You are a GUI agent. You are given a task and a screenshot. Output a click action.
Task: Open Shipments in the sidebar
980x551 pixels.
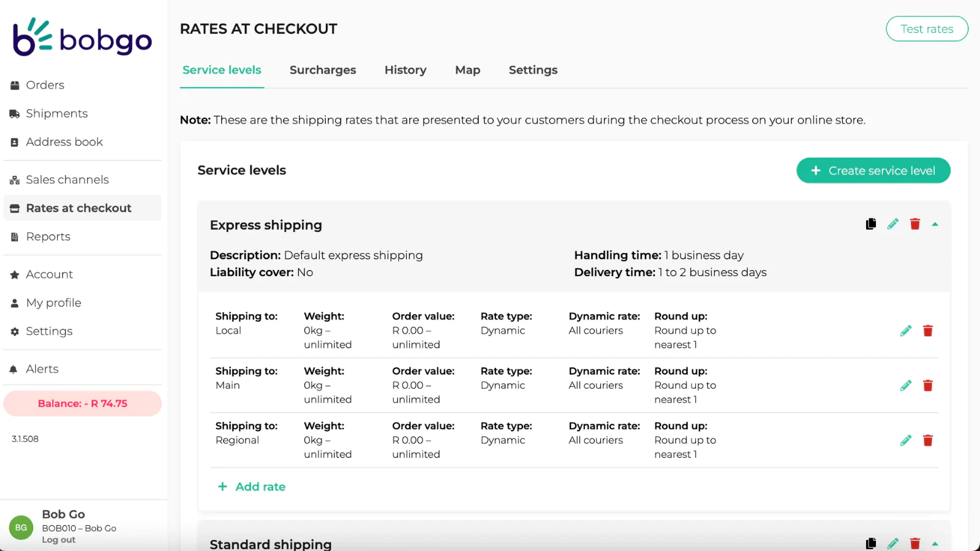56,113
